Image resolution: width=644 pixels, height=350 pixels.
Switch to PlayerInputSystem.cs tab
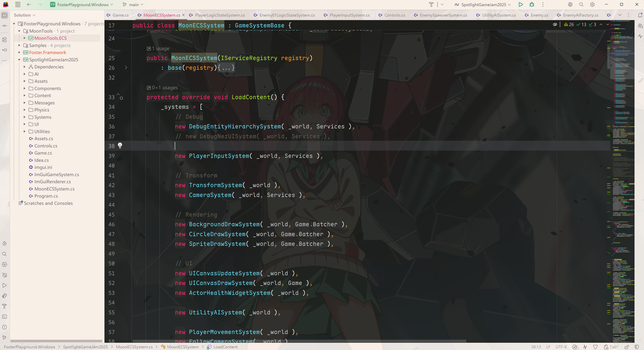point(349,15)
